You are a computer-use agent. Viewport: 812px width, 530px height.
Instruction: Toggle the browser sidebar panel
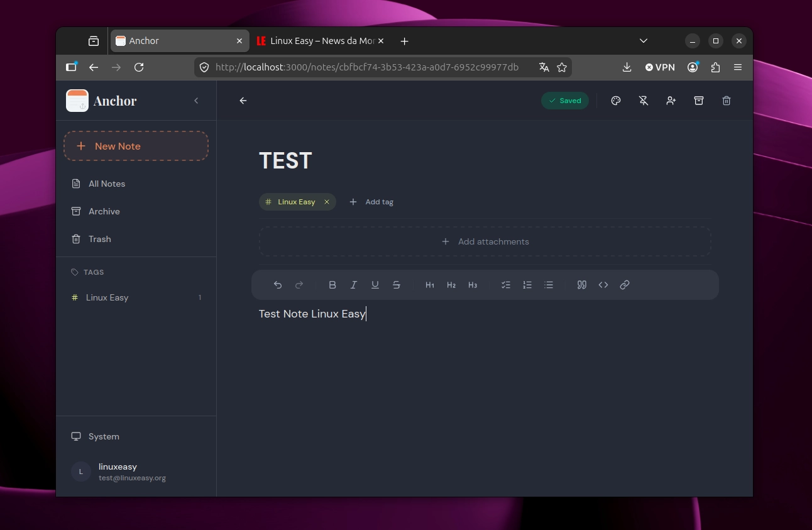71,67
